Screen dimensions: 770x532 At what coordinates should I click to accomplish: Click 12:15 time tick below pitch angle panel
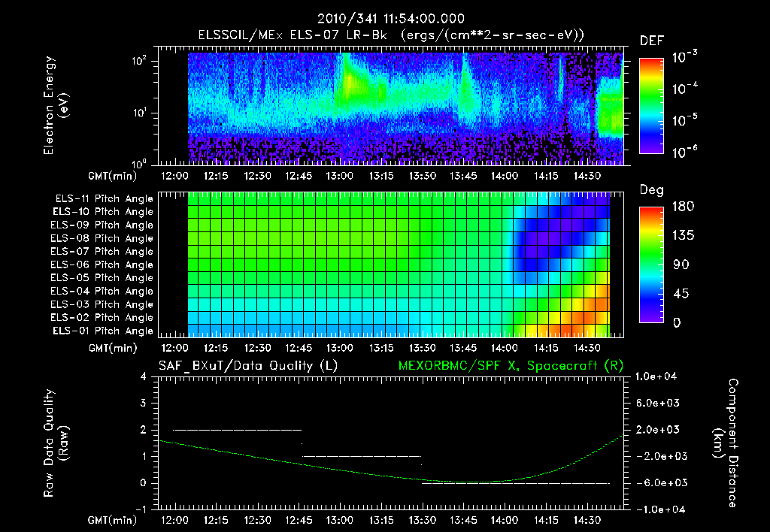pos(216,348)
